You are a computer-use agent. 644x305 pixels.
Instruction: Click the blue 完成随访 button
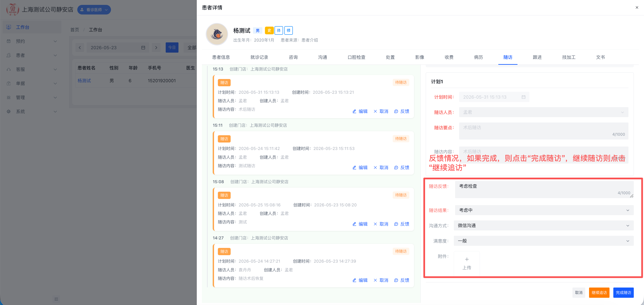(x=623, y=292)
